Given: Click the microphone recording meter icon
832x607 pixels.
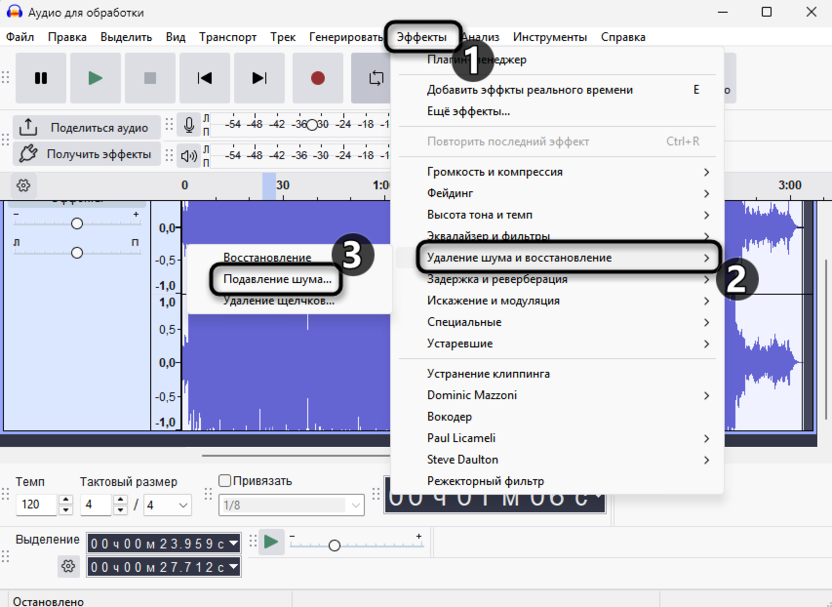Looking at the screenshot, I should pyautogui.click(x=188, y=125).
